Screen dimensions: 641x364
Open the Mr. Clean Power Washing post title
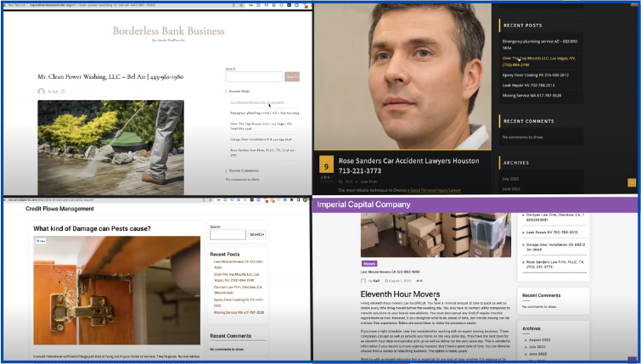pyautogui.click(x=110, y=76)
